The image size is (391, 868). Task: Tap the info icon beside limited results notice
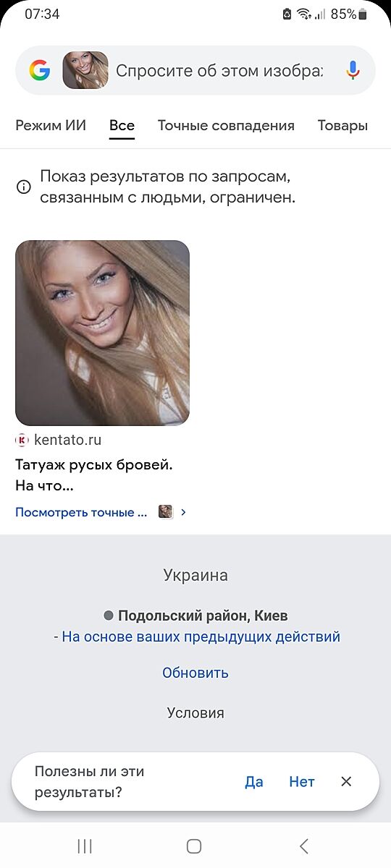24,187
